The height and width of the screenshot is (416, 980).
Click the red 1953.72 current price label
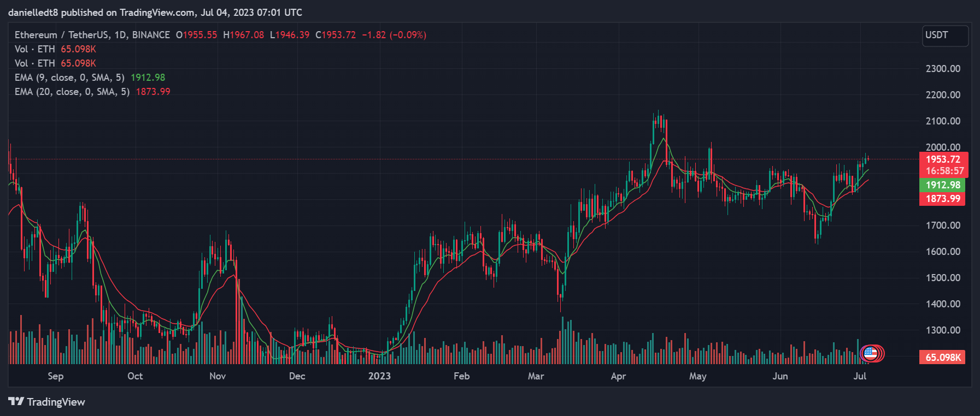[x=943, y=159]
